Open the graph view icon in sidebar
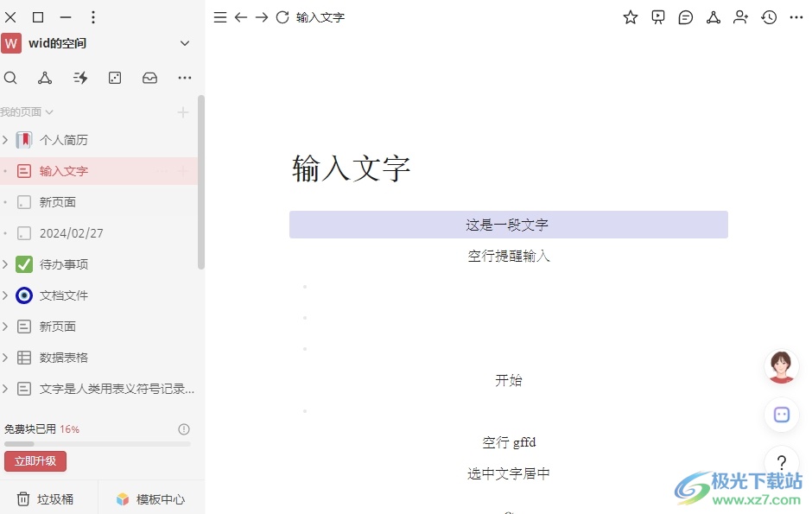Viewport: 812px width, 514px height. [45, 78]
